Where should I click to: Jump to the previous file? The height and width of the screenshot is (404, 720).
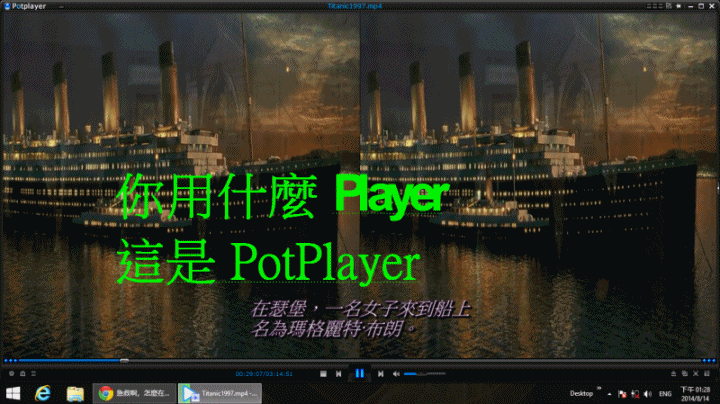click(338, 374)
